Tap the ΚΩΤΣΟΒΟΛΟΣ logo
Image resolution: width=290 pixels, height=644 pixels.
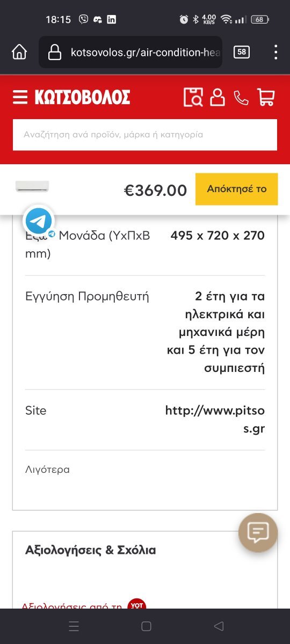point(82,97)
